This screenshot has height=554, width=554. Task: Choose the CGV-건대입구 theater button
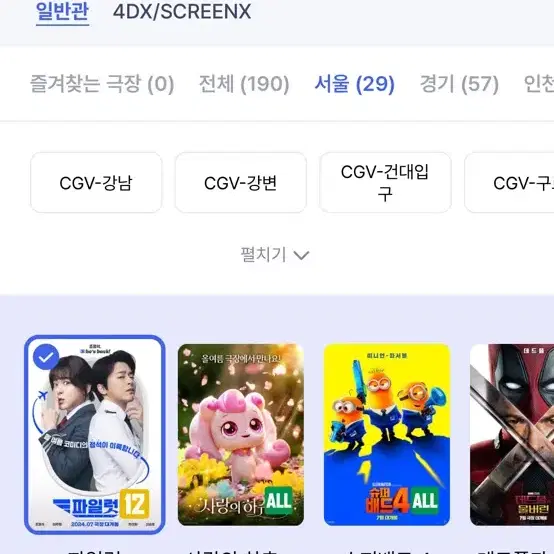click(385, 183)
